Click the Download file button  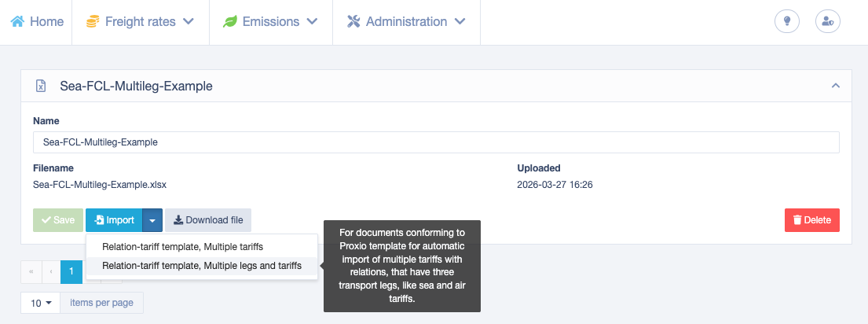(208, 220)
